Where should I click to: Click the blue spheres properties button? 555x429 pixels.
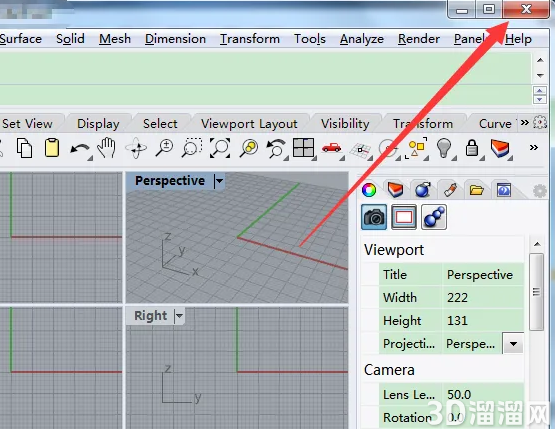(434, 217)
